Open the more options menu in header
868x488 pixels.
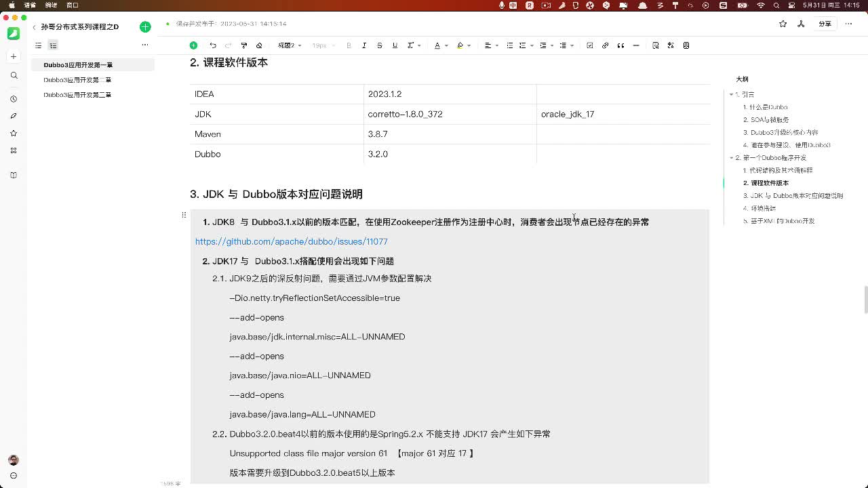click(x=849, y=24)
